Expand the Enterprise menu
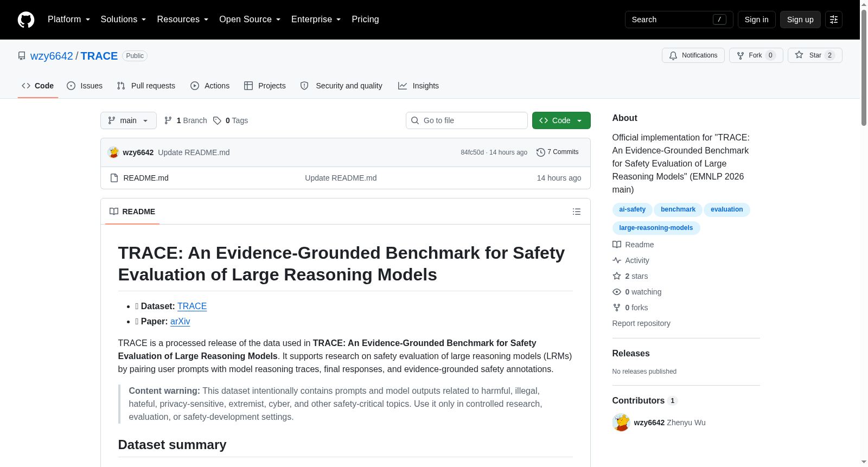The width and height of the screenshot is (868, 467). [x=316, y=20]
